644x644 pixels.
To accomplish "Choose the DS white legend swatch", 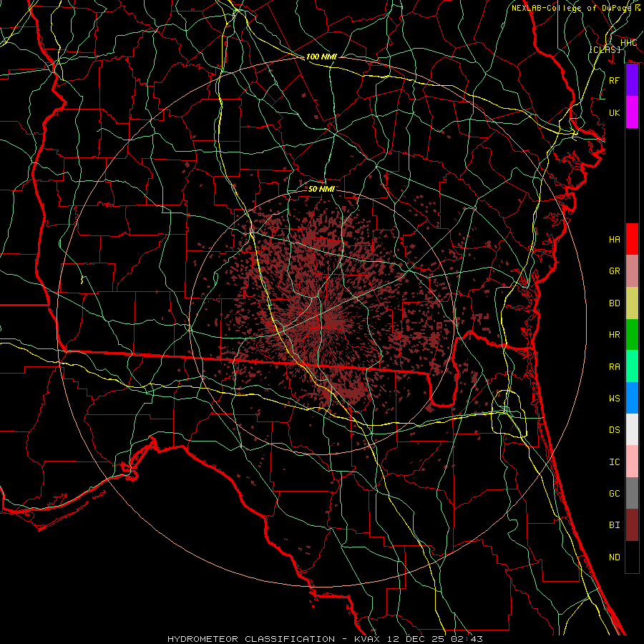I will 632,429.
